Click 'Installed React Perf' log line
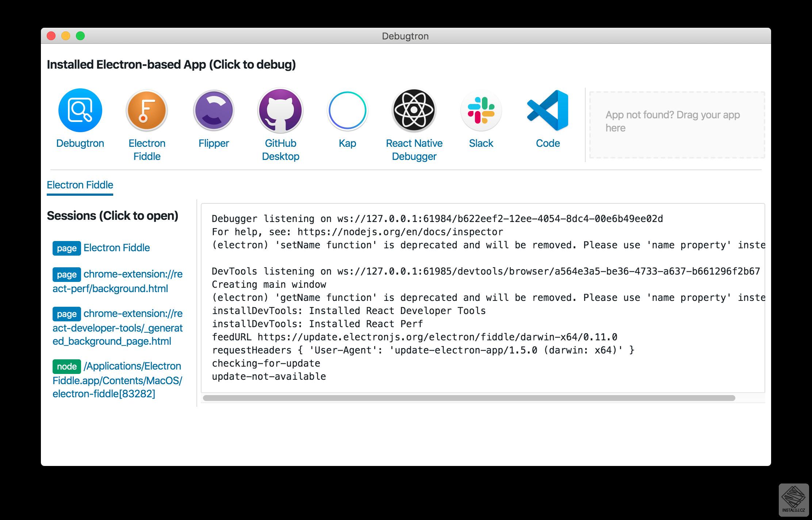Image resolution: width=812 pixels, height=520 pixels. pos(317,324)
